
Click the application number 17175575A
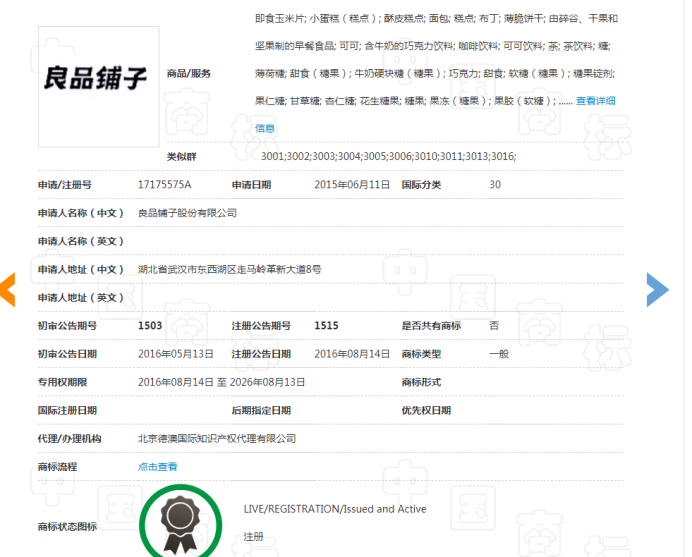(164, 185)
